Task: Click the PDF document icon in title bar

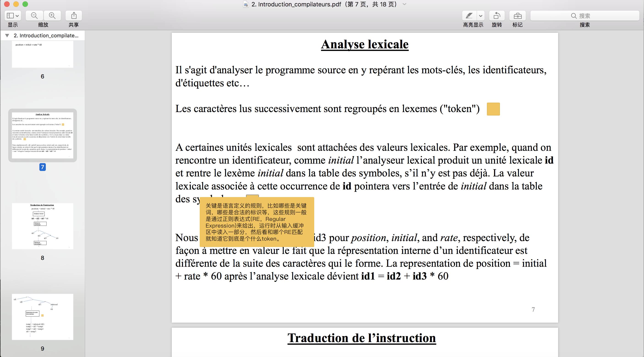Action: point(246,4)
